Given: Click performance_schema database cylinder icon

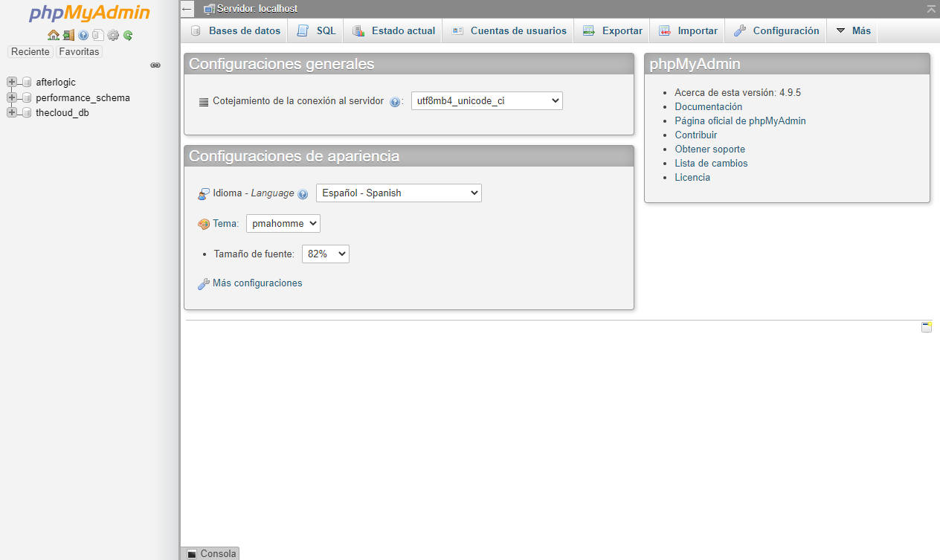Looking at the screenshot, I should [x=27, y=97].
